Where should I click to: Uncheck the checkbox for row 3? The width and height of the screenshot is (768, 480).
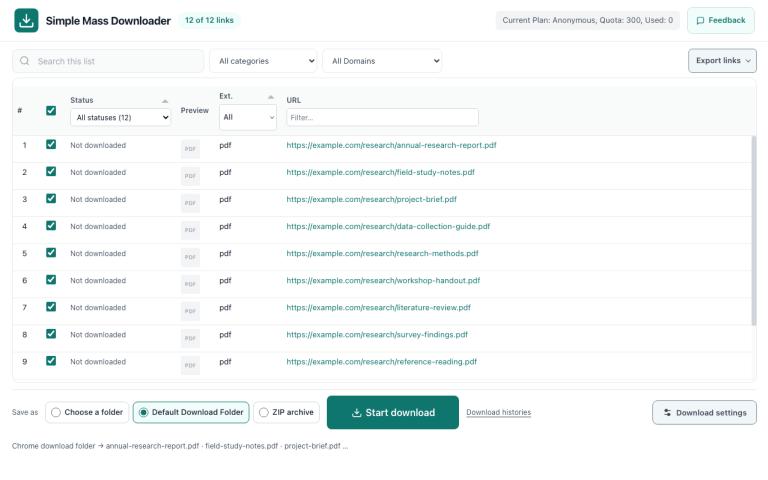click(x=51, y=198)
